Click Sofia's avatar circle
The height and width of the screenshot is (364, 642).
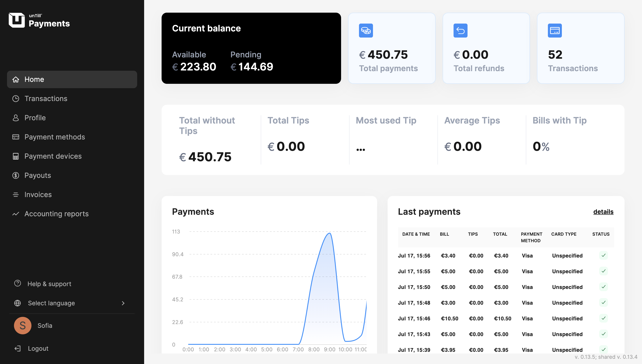click(22, 326)
